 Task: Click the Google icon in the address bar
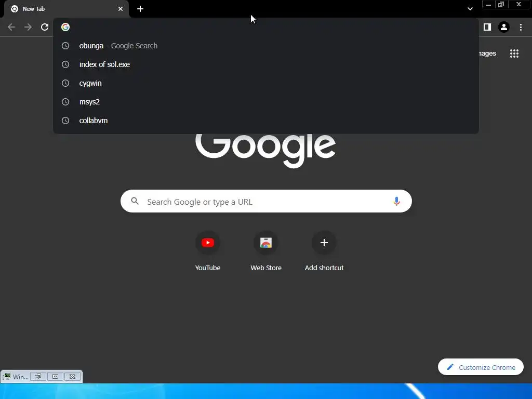point(65,27)
